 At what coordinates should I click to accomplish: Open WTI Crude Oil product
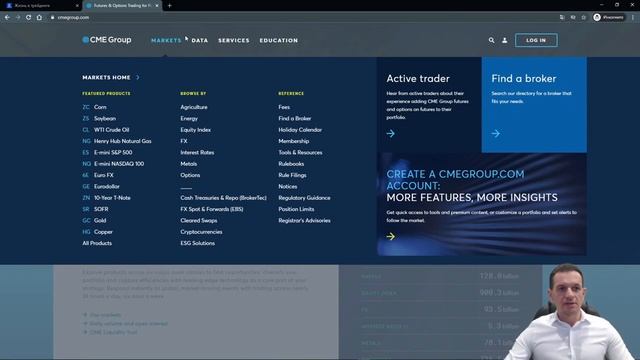[111, 130]
